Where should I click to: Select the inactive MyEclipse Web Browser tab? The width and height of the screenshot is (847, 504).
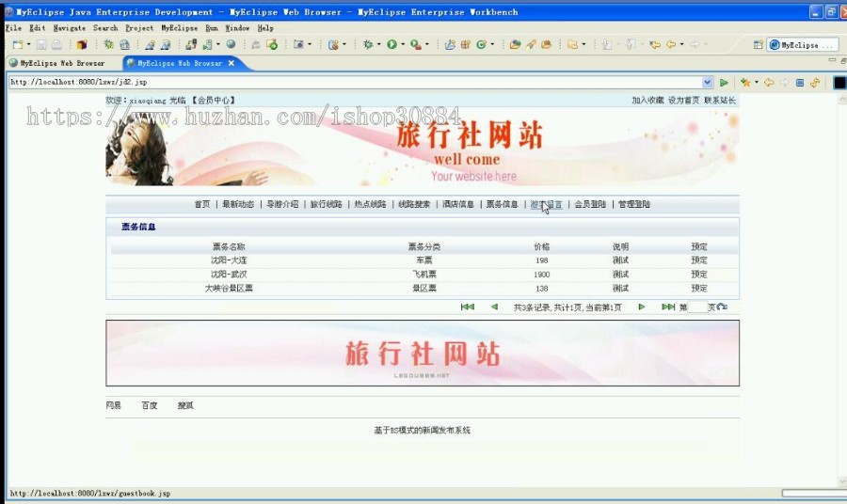57,63
